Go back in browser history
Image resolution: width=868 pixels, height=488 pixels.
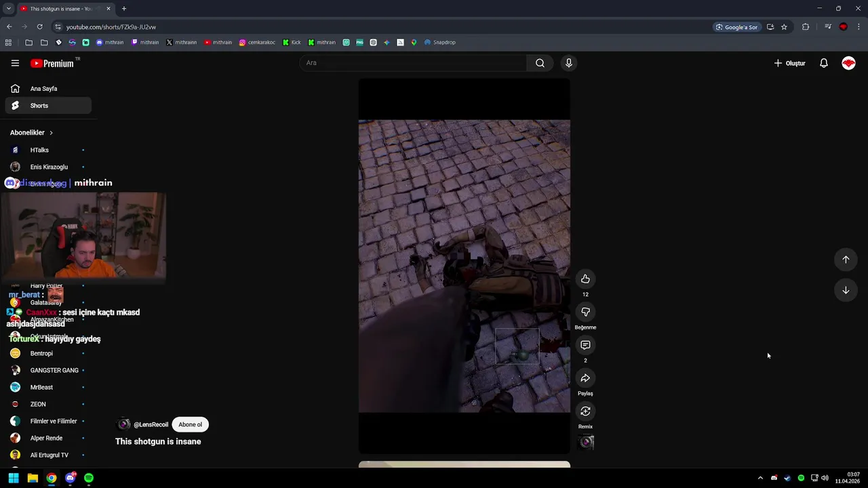coord(9,27)
